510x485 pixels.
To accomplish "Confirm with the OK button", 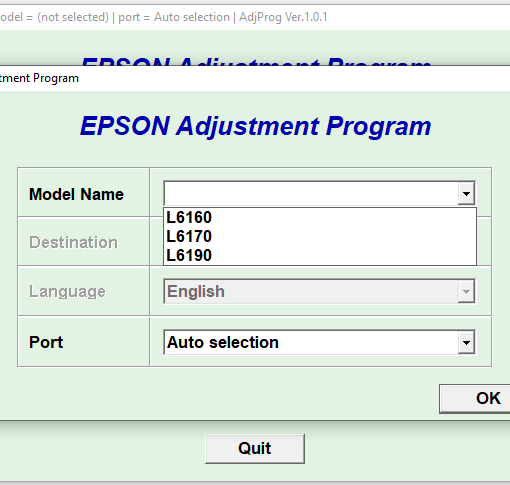I will [x=475, y=399].
